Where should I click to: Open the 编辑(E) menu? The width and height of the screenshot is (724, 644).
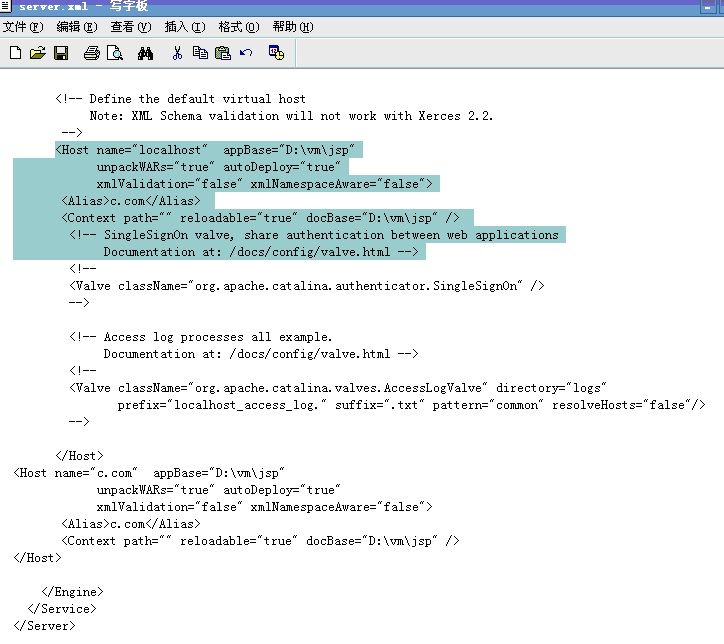77,27
